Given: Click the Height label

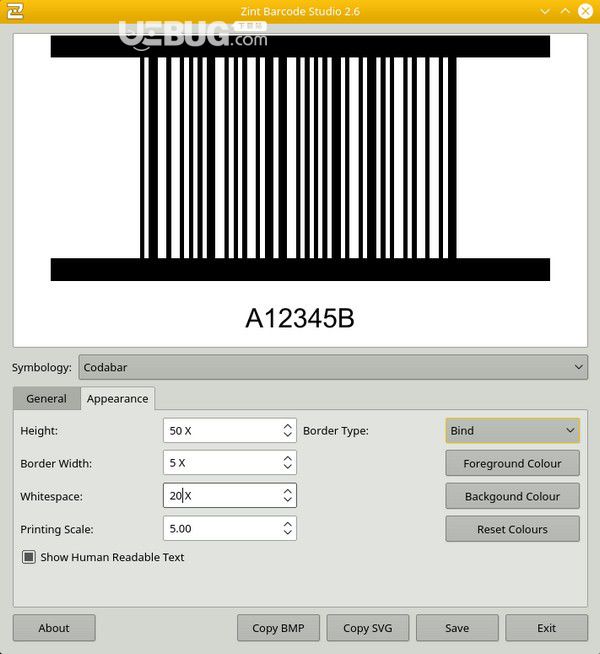Looking at the screenshot, I should [x=39, y=431].
